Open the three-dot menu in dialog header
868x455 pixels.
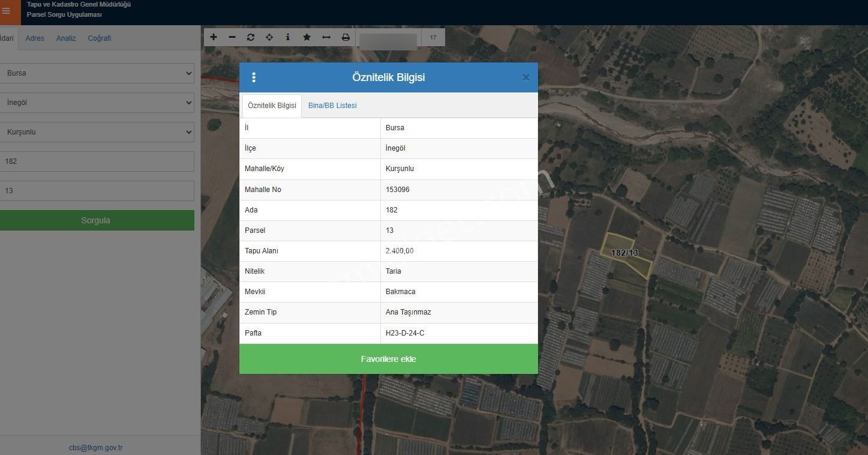[x=254, y=77]
